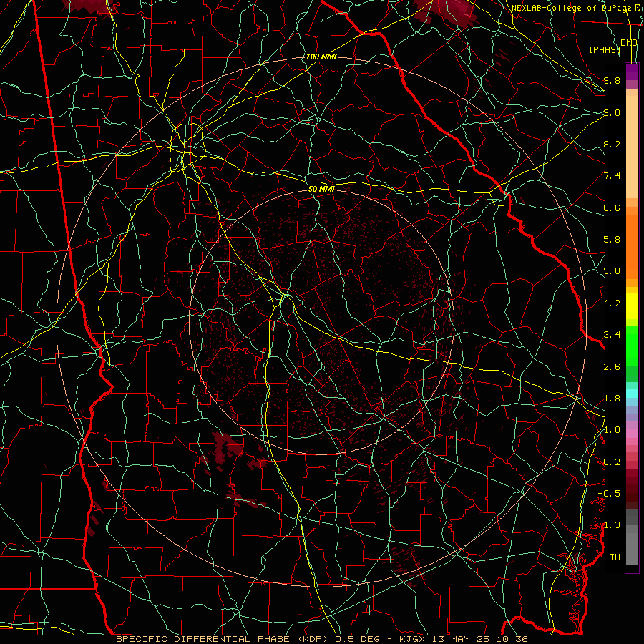Screen dimensions: 644x644
Task: Click the 0.2 scale value
Action: (612, 462)
